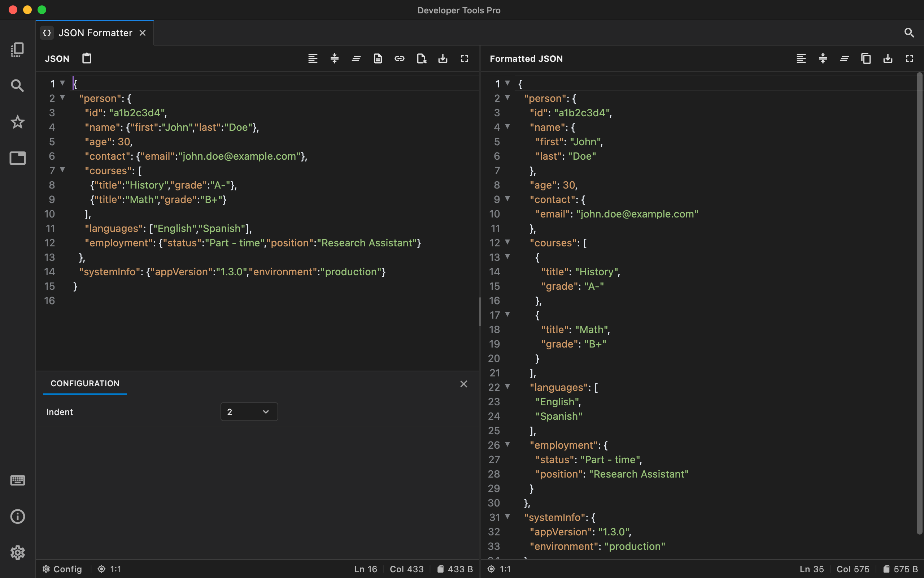Screen dimensions: 924x578
Task: Save JSON input with download icon
Action: pos(443,59)
